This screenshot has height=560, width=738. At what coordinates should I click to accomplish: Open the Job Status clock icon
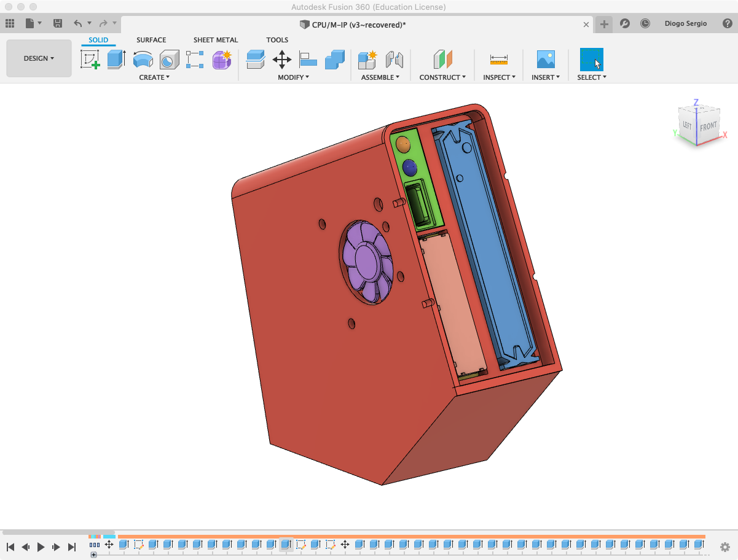click(645, 23)
